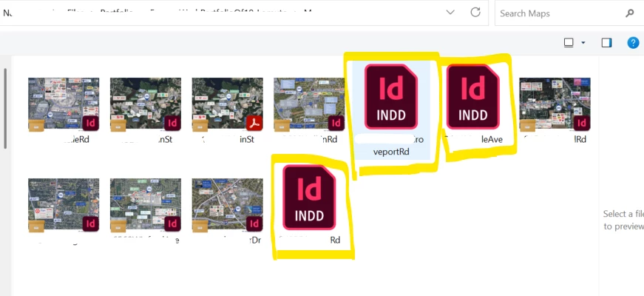Open Help via the blue question mark
The image size is (644, 296).
634,43
